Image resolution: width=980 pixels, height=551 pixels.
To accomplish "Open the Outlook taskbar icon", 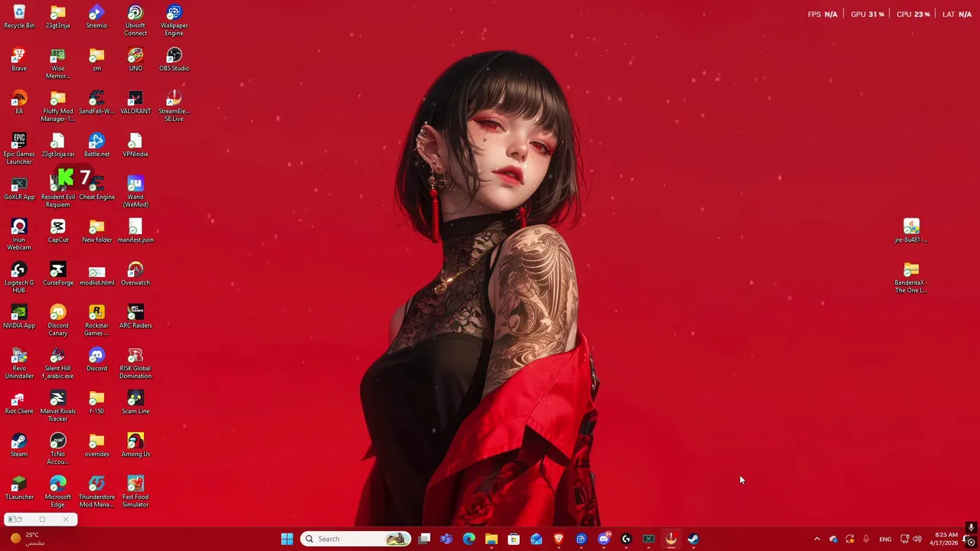I will point(536,539).
